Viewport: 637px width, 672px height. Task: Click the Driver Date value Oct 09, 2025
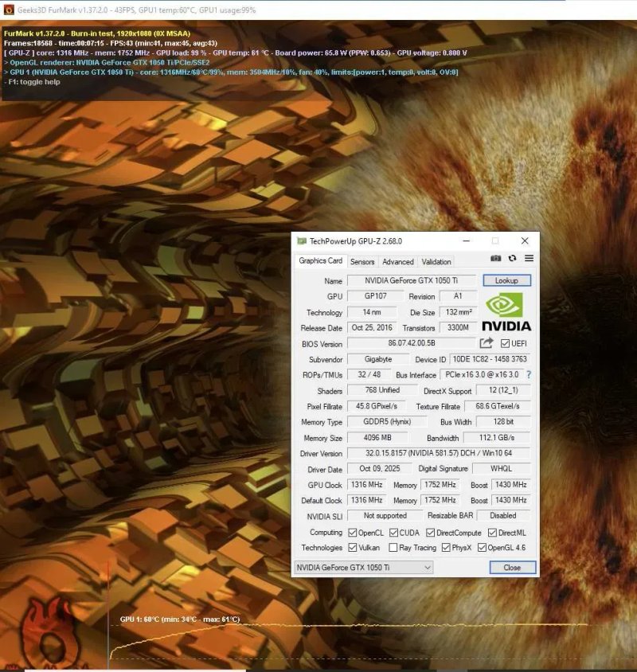[x=379, y=468]
